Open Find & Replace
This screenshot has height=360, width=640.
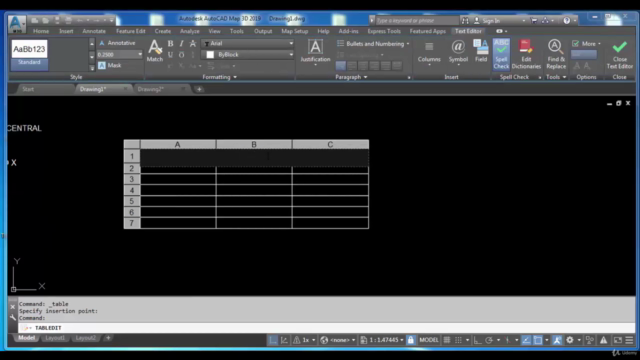pos(556,54)
